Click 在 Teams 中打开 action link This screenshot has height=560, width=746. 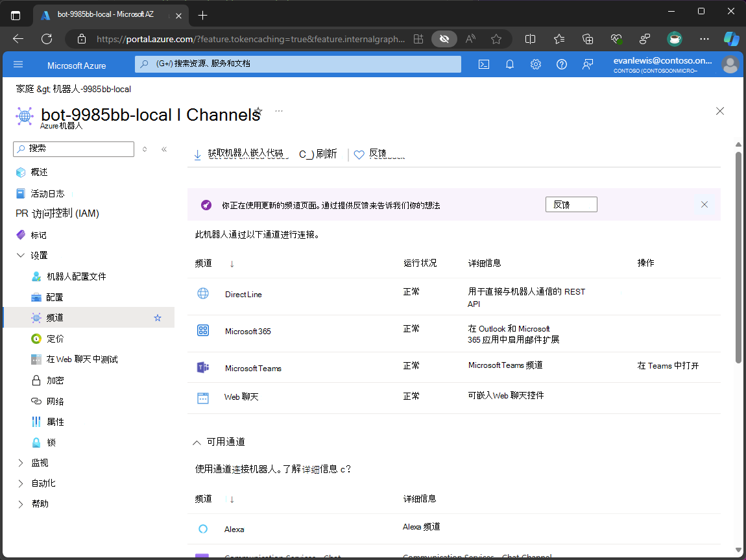(668, 365)
